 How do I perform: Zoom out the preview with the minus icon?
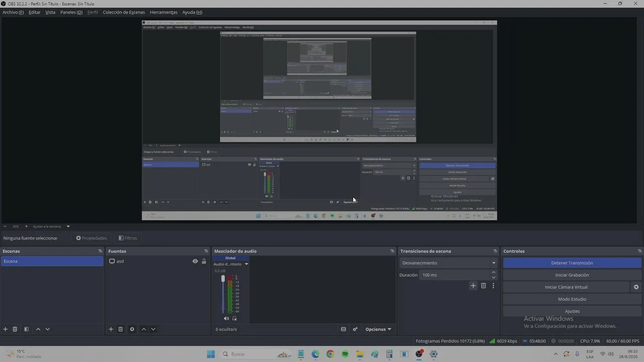pos(5,226)
